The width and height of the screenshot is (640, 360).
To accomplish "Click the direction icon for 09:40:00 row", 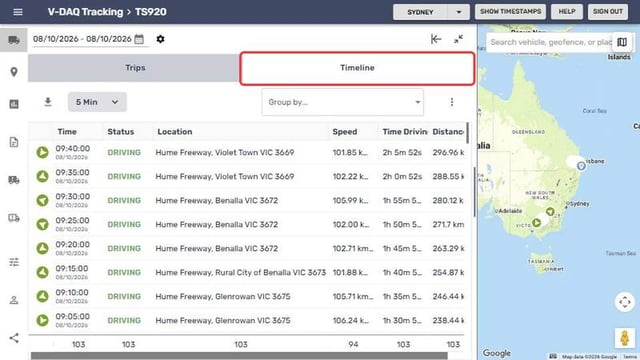I will [x=42, y=152].
